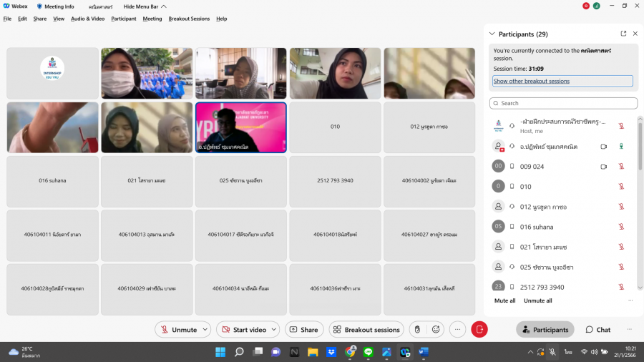Open the Audio & Video menu

pyautogui.click(x=87, y=19)
